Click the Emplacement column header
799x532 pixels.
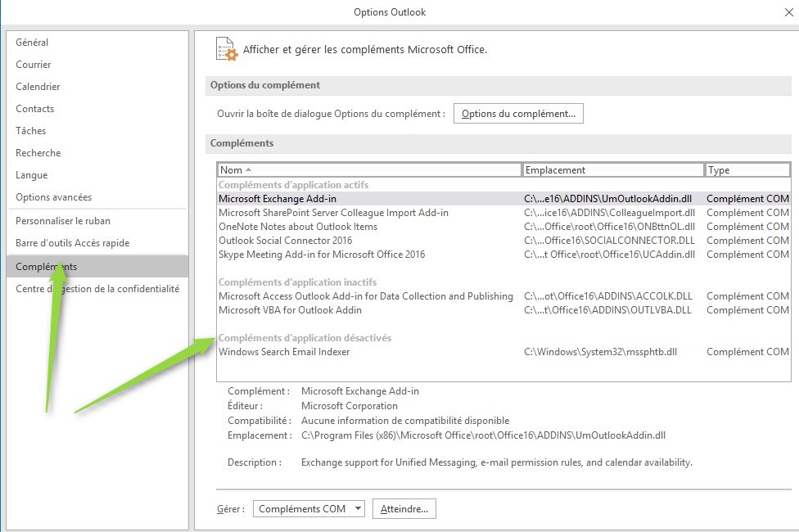613,170
